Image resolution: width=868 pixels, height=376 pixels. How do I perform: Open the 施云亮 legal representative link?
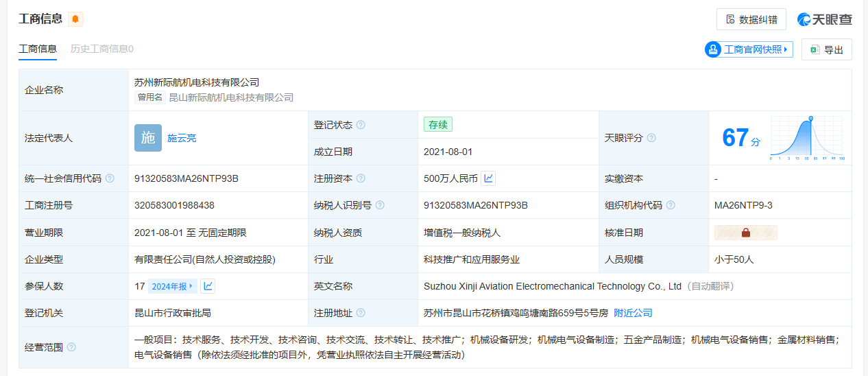182,138
